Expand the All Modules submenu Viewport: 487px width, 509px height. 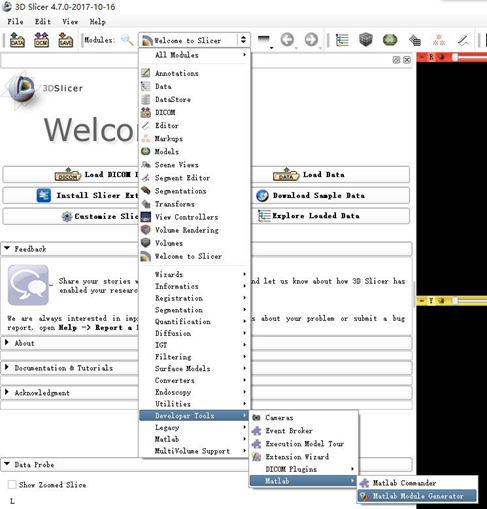click(194, 55)
